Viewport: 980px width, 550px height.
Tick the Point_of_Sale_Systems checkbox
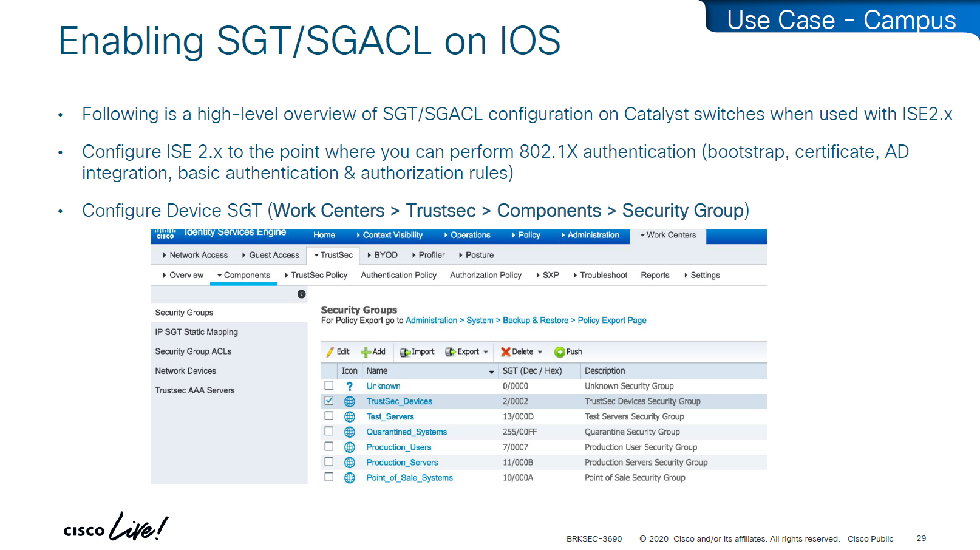329,477
